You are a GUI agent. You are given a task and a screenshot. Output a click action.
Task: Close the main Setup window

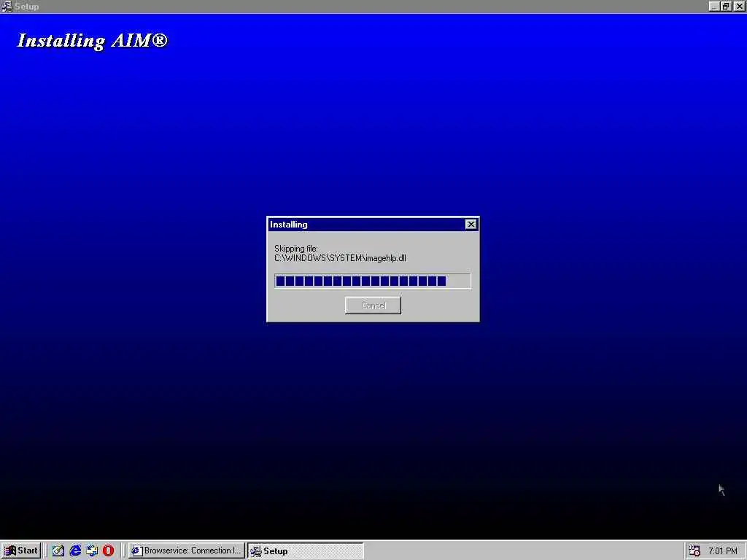click(x=740, y=6)
